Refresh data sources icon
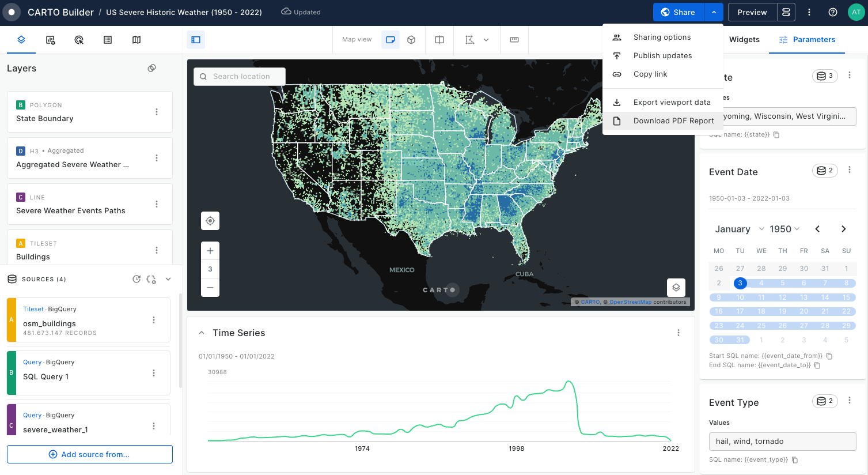 pos(137,279)
